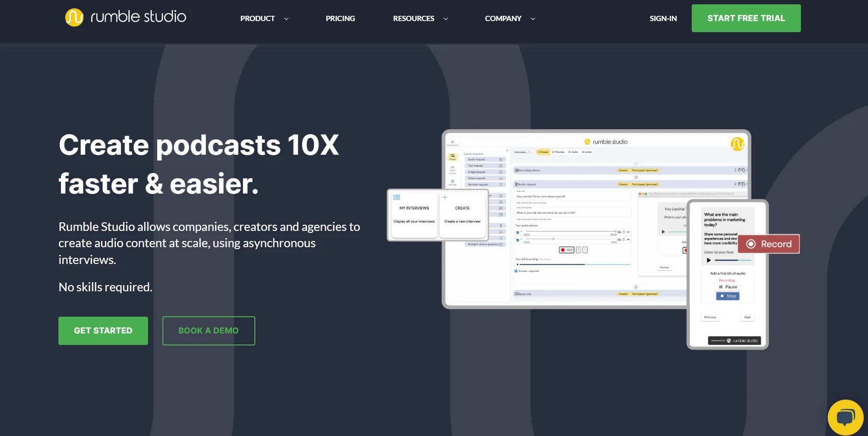This screenshot has height=436, width=868.
Task: Expand the Product menu
Action: (x=264, y=18)
